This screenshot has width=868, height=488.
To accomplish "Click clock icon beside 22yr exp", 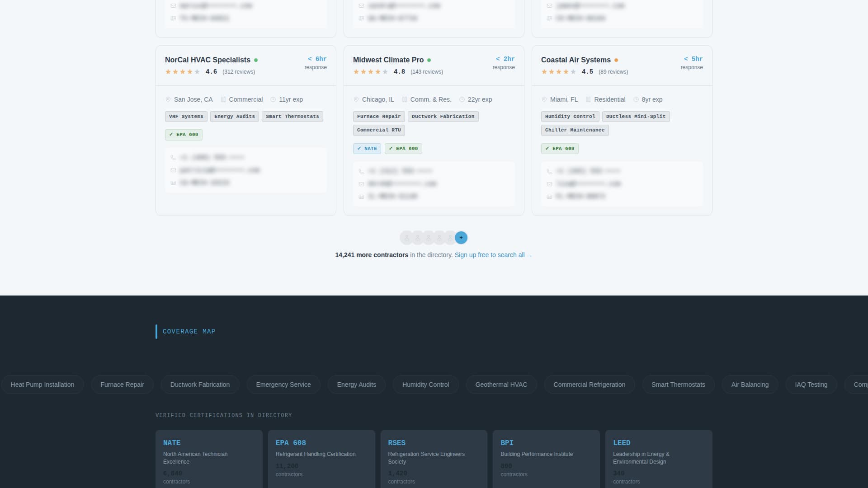I will [x=462, y=99].
